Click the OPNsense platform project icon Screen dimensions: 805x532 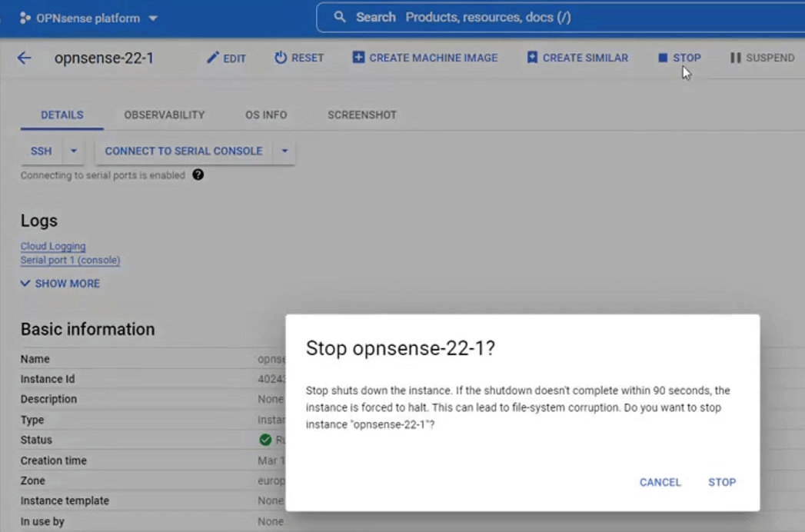click(x=25, y=18)
